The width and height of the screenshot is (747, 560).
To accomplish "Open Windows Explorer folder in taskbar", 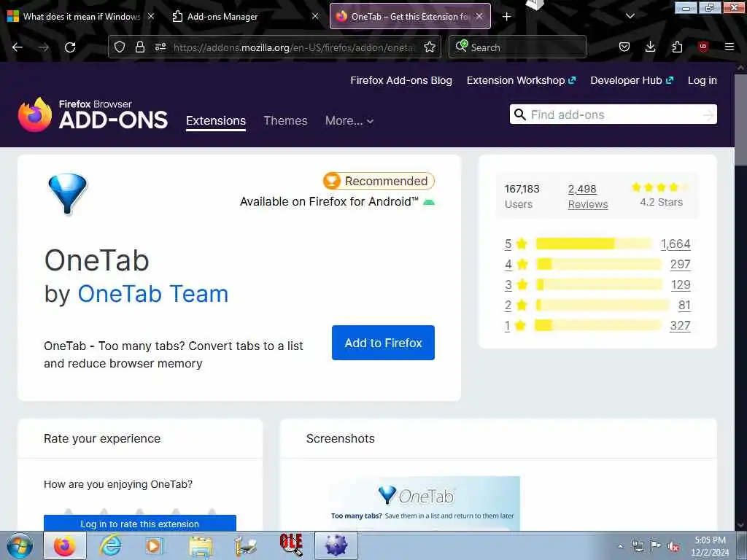I will (201, 545).
